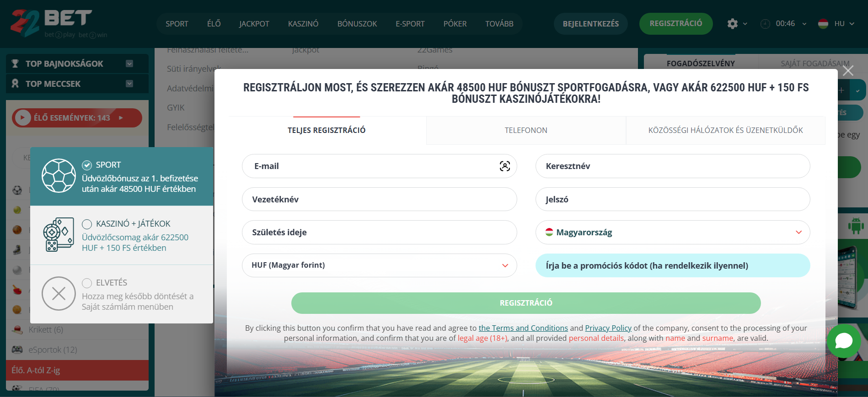The height and width of the screenshot is (397, 868).
Task: Click the ÉLŐ ESEMÉNYEK: 143 button
Action: 77,118
